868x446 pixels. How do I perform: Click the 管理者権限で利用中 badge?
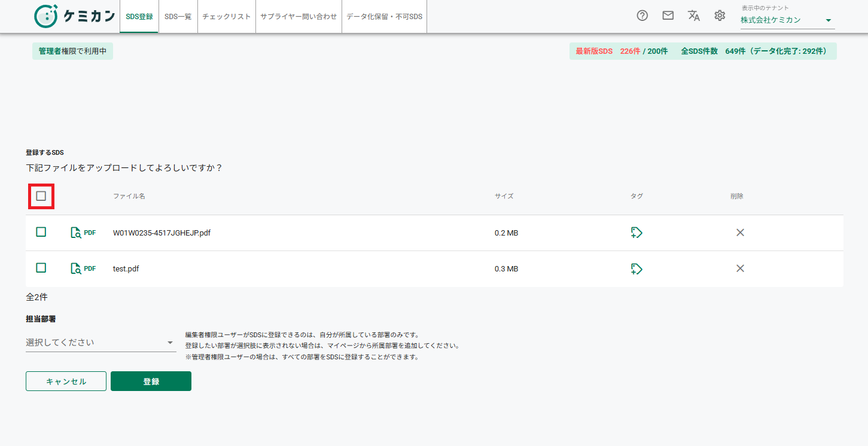click(72, 51)
